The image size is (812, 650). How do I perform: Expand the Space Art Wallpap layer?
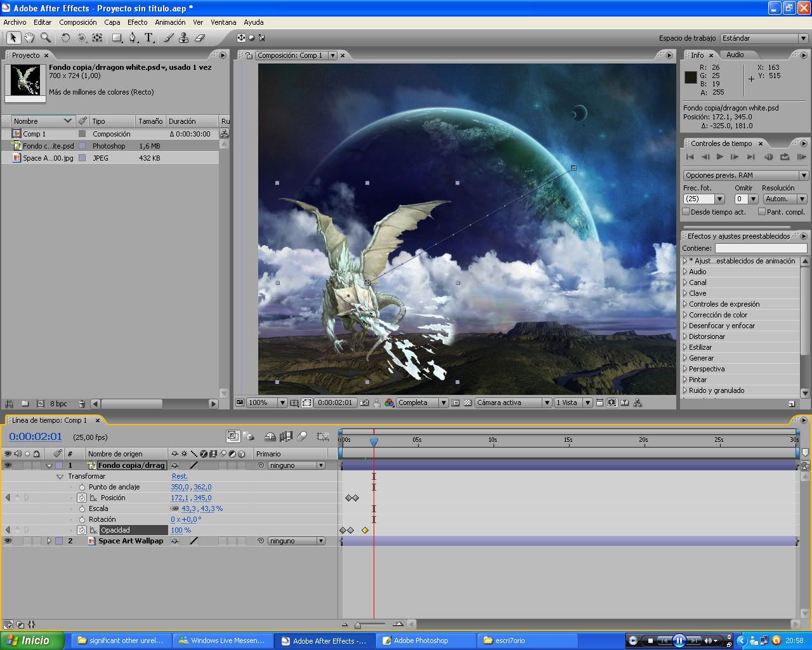click(49, 541)
